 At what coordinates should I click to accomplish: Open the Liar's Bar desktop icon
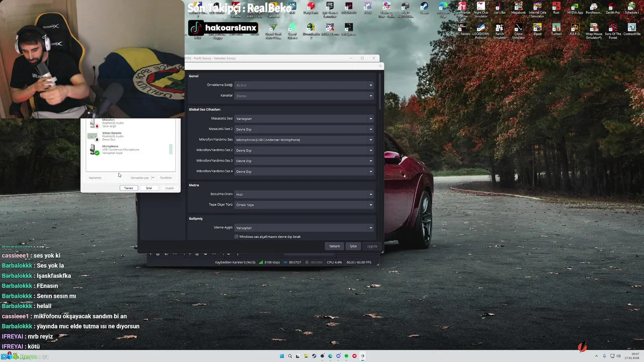click(500, 9)
